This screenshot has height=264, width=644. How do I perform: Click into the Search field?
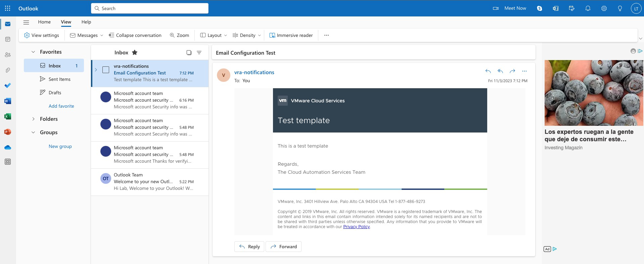click(149, 8)
